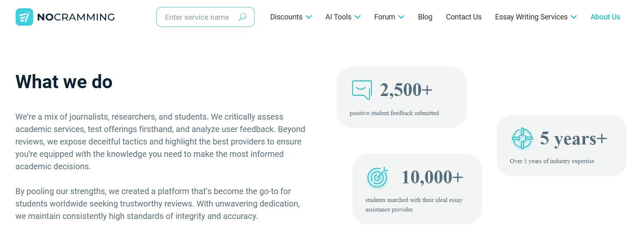Viewport: 644px width, 233px height.
Task: Click the search magnifier icon
Action: [x=243, y=17]
